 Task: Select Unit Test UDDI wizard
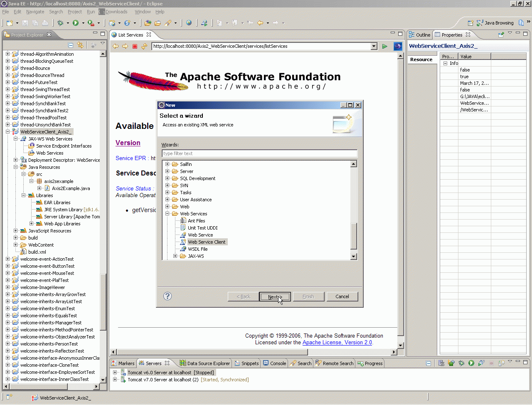(202, 228)
